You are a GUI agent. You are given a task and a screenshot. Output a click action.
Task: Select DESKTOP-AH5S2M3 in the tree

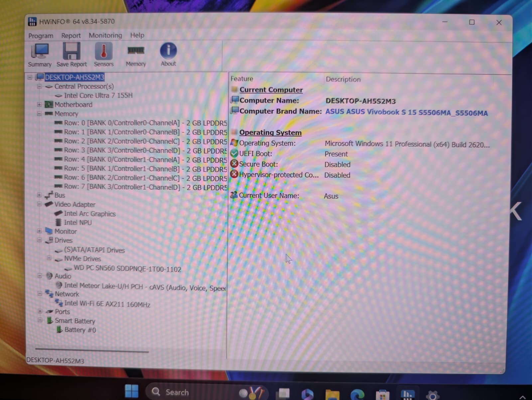pyautogui.click(x=74, y=77)
